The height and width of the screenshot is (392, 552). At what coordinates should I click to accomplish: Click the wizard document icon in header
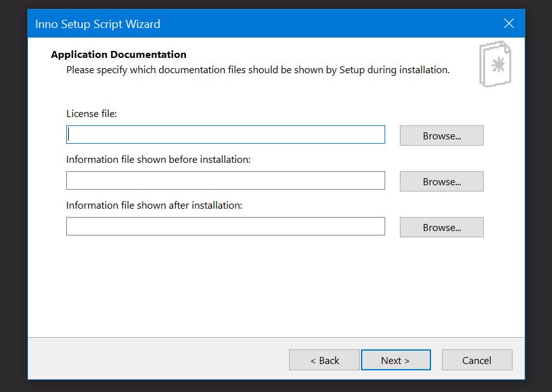point(495,65)
